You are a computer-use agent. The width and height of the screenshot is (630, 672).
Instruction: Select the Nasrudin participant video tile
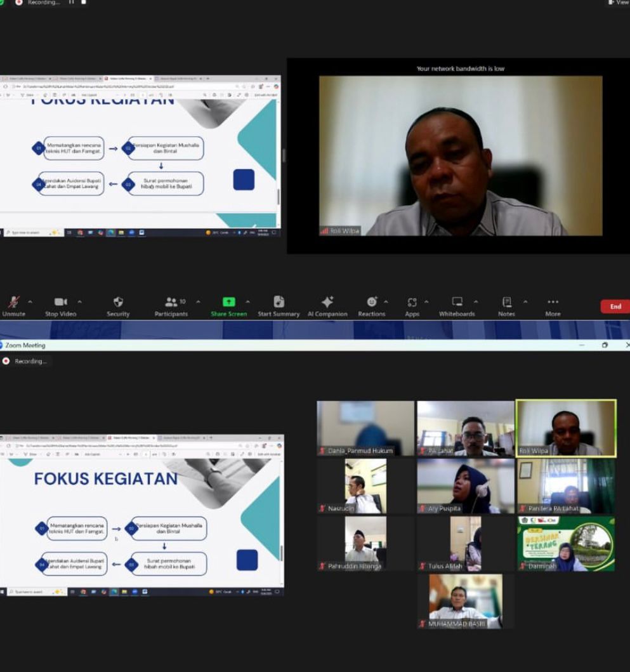365,486
